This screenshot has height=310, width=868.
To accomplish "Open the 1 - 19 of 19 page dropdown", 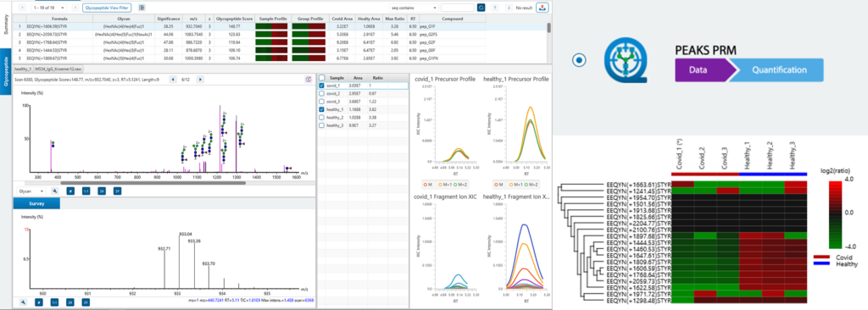I will click(48, 8).
